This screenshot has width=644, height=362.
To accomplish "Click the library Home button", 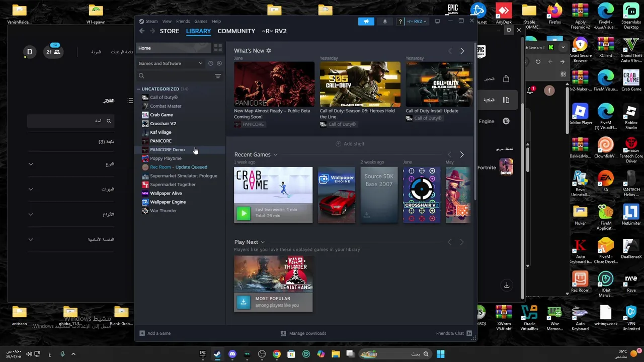I will coord(174,48).
